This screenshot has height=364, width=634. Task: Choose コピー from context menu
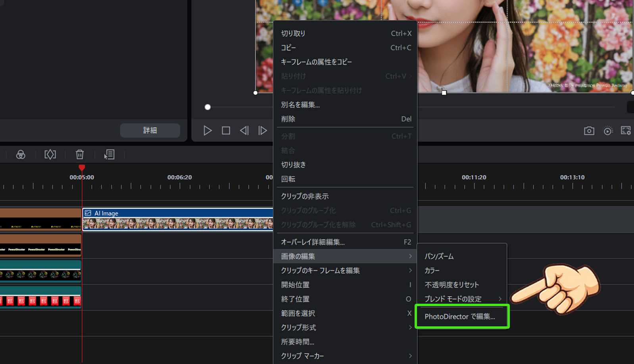pos(345,48)
